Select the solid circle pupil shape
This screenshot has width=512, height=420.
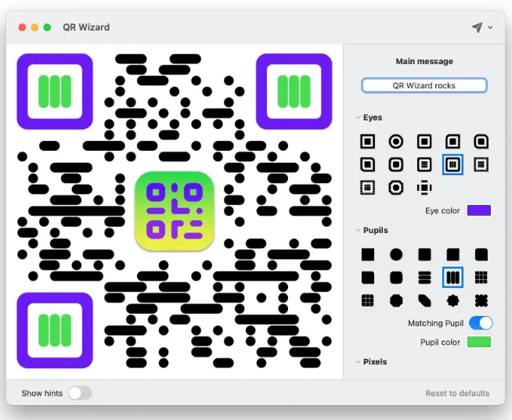coord(396,254)
